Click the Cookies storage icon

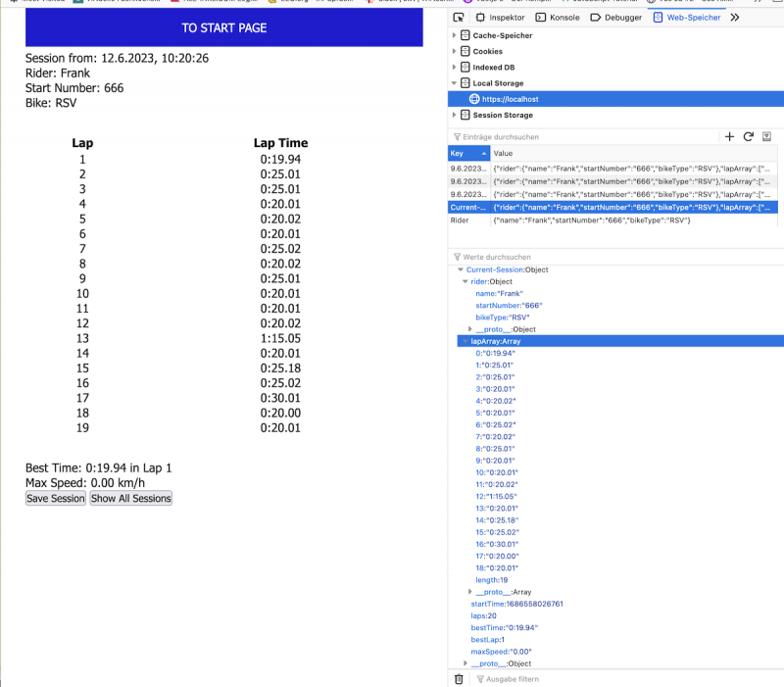[465, 52]
